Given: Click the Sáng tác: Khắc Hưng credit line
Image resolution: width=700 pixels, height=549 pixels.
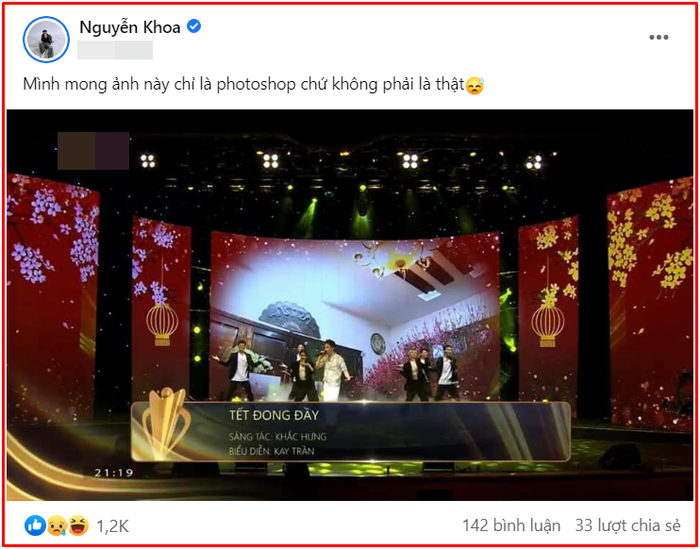Looking at the screenshot, I should click(x=277, y=436).
